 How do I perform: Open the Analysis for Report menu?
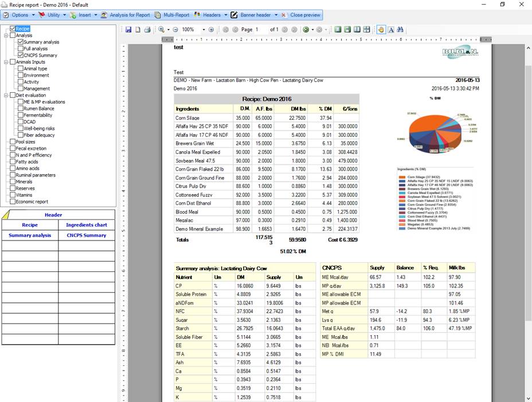pyautogui.click(x=125, y=15)
